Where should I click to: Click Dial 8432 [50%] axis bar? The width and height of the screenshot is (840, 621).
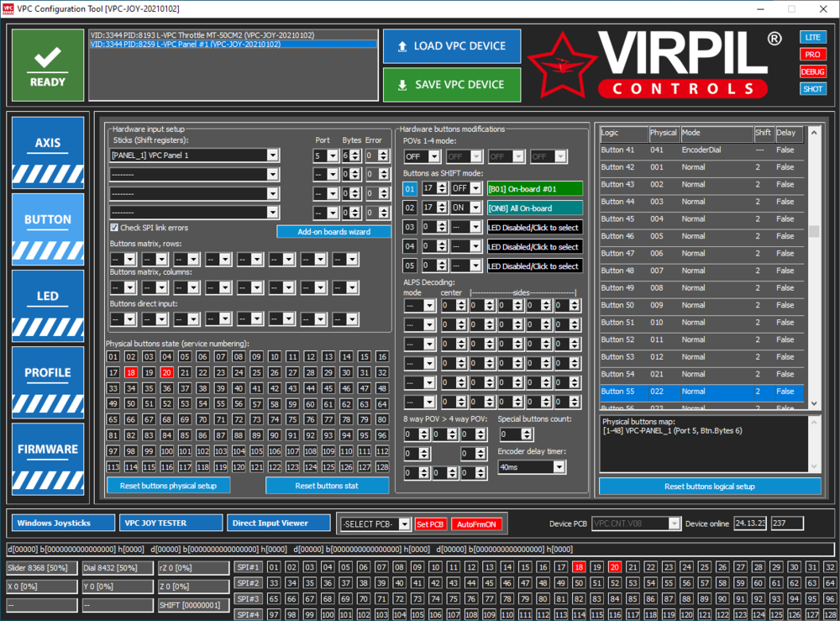[118, 568]
